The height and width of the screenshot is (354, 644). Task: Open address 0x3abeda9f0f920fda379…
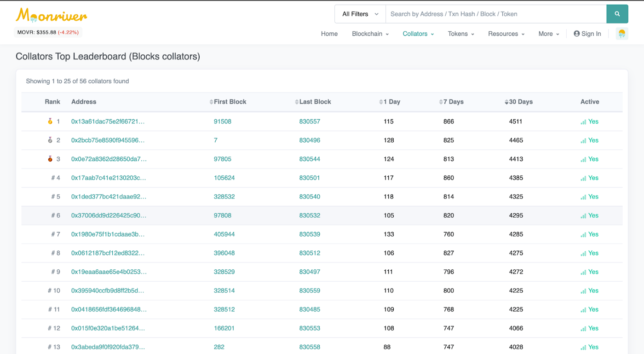click(x=109, y=347)
